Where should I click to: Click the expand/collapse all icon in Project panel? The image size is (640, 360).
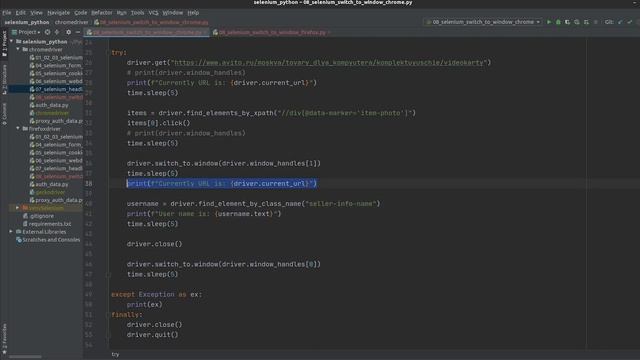click(57, 32)
